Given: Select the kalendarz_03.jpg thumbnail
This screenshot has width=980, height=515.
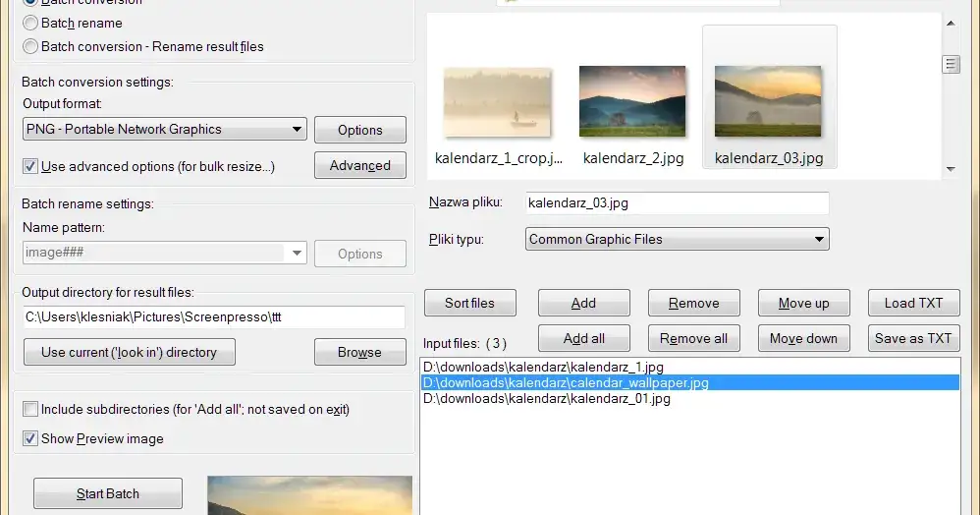Looking at the screenshot, I should pyautogui.click(x=768, y=102).
